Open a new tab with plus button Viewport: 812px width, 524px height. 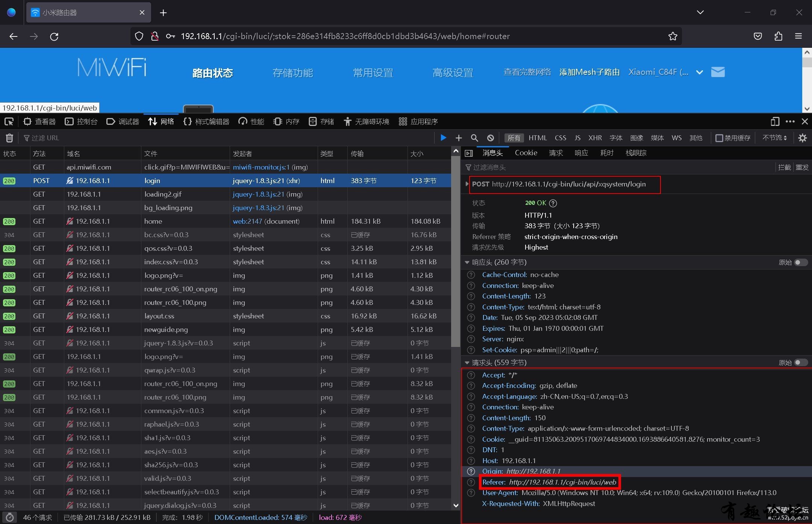tap(163, 13)
